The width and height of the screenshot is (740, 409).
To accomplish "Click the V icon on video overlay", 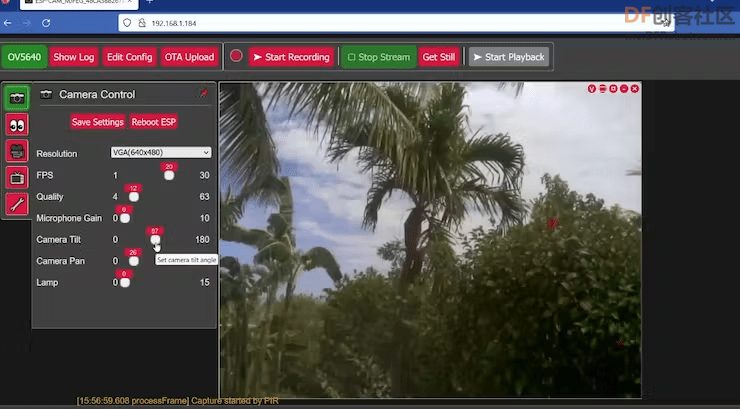I will [591, 89].
